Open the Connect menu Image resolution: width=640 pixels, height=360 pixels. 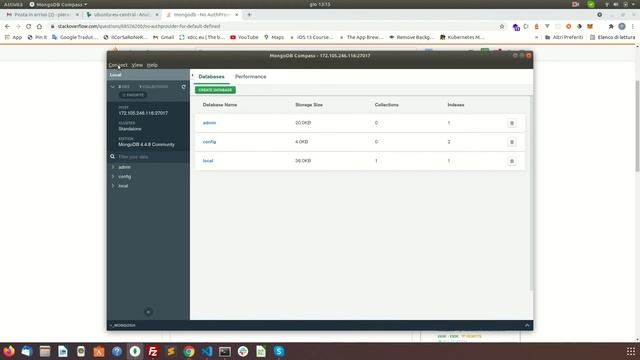[118, 65]
